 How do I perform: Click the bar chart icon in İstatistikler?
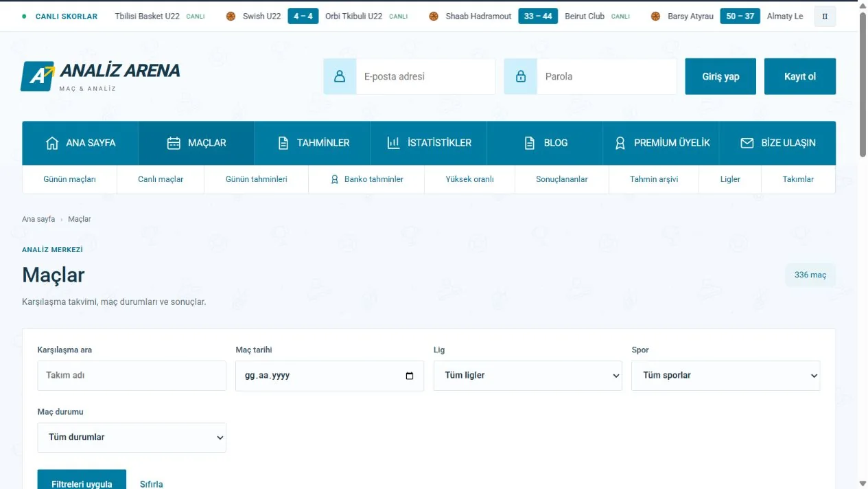point(393,143)
